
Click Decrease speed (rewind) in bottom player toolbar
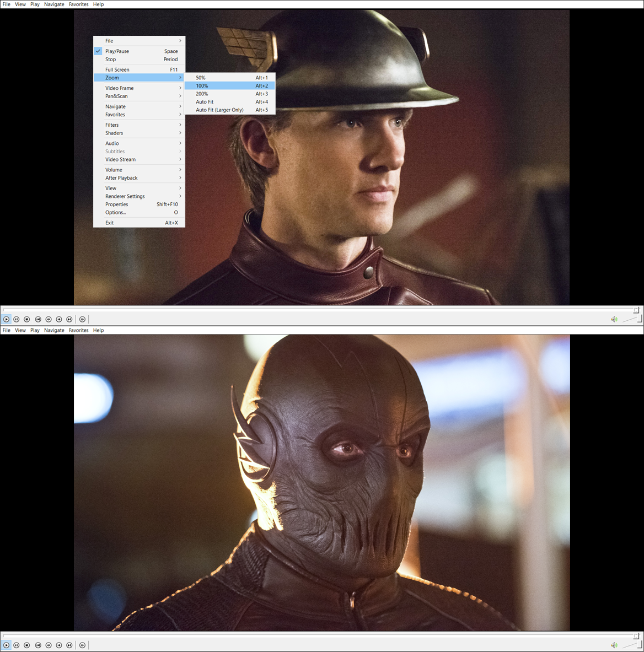49,645
